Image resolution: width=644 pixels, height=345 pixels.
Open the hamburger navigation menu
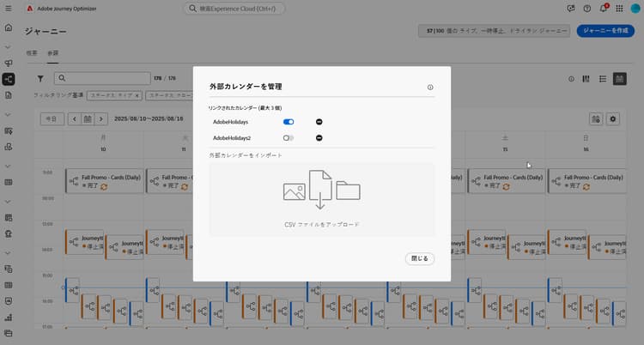tap(9, 9)
